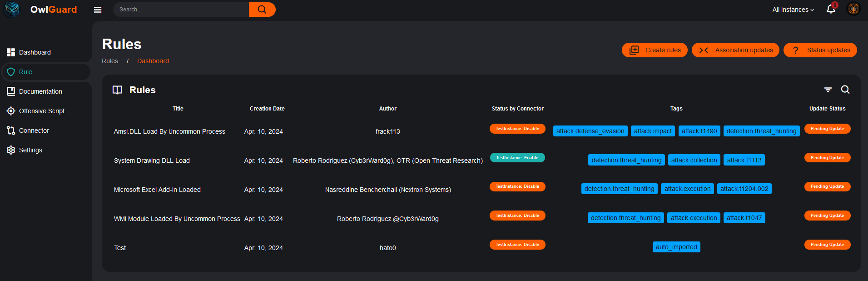Click Dashboard breadcrumb link
This screenshot has width=868, height=281.
153,61
